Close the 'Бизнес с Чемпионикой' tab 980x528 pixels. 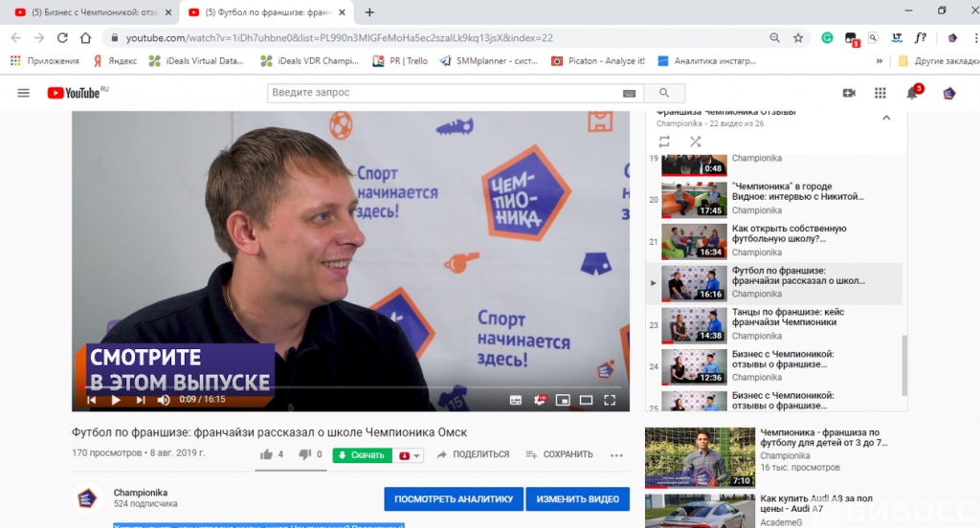coord(168,11)
